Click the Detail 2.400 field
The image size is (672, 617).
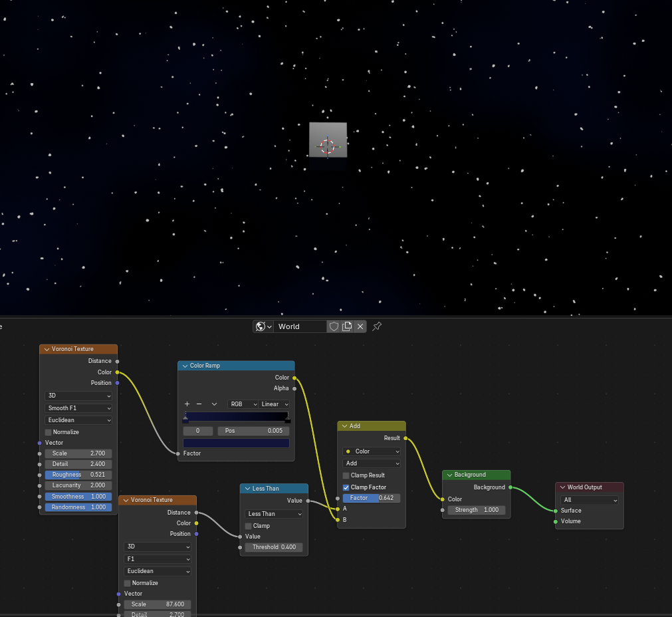tap(78, 464)
